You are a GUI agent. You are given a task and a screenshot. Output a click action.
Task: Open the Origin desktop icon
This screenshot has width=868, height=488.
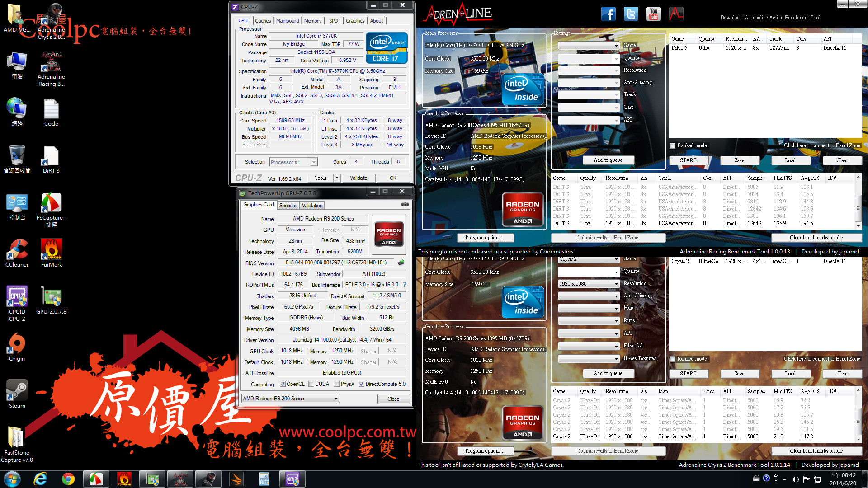[x=17, y=347]
